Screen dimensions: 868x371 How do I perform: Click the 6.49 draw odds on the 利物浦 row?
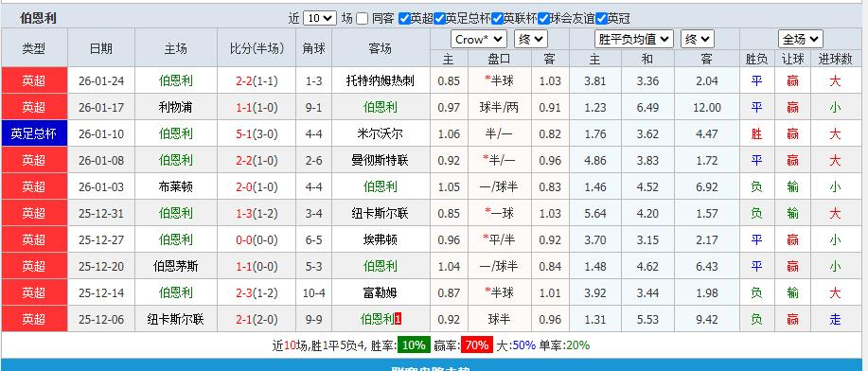point(647,108)
